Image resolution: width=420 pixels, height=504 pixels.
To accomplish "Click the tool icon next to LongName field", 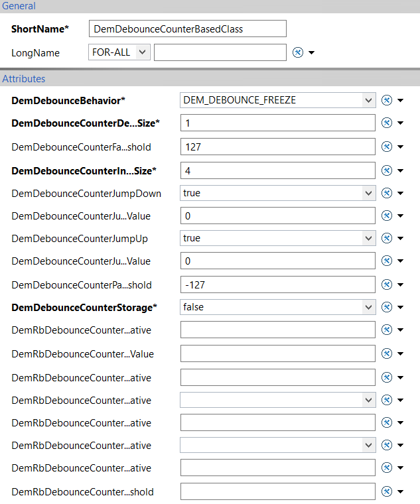I will (298, 52).
